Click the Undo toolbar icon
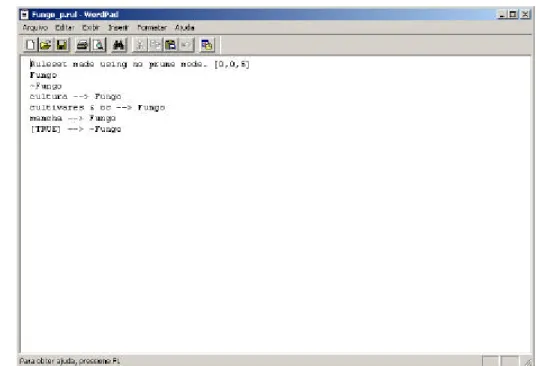 pyautogui.click(x=186, y=45)
